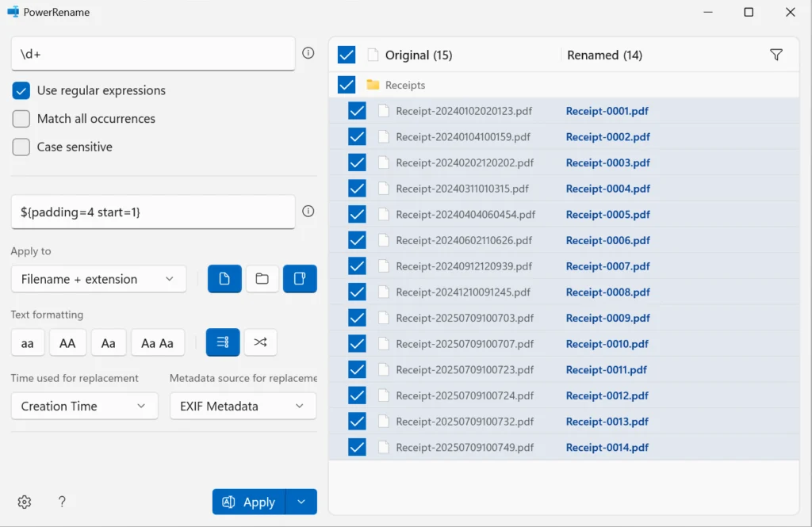This screenshot has width=812, height=527.
Task: Click the search field containing \d+
Action: tap(153, 53)
